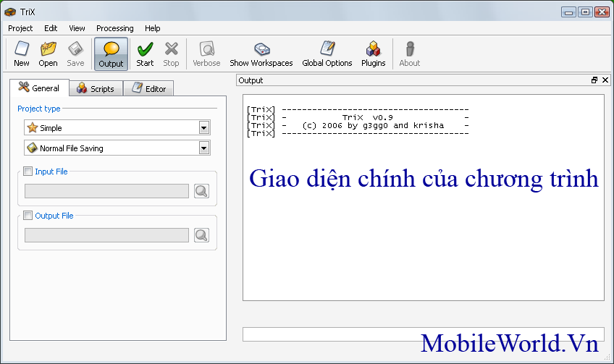Undock the Output panel with float button

594,80
